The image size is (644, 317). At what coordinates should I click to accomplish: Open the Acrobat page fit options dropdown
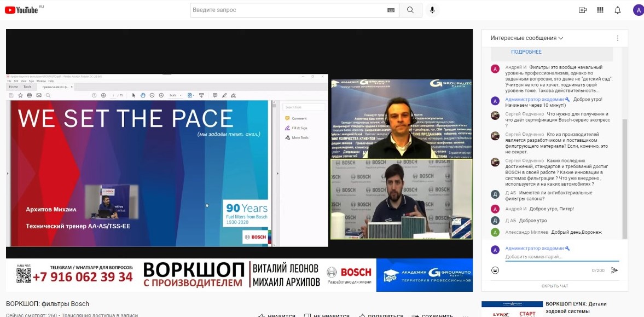point(190,95)
